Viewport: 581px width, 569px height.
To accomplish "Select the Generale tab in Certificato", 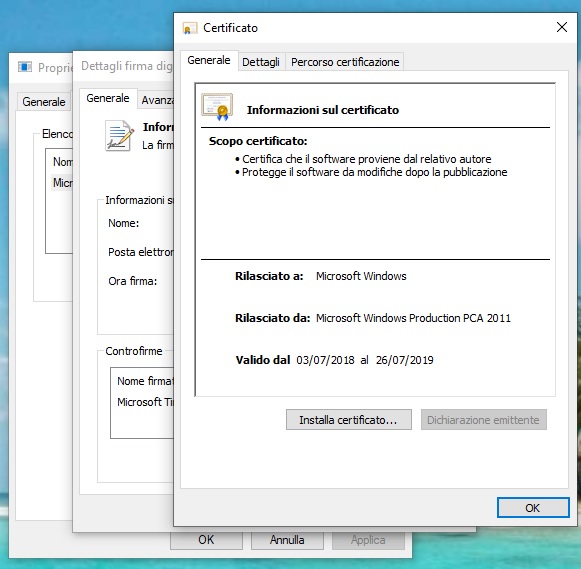I will (209, 60).
